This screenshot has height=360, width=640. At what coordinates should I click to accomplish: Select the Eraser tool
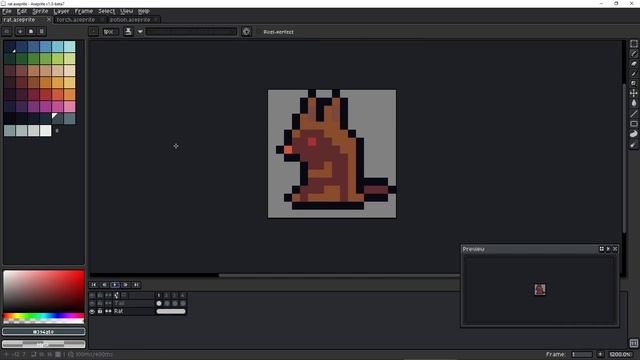tap(633, 64)
